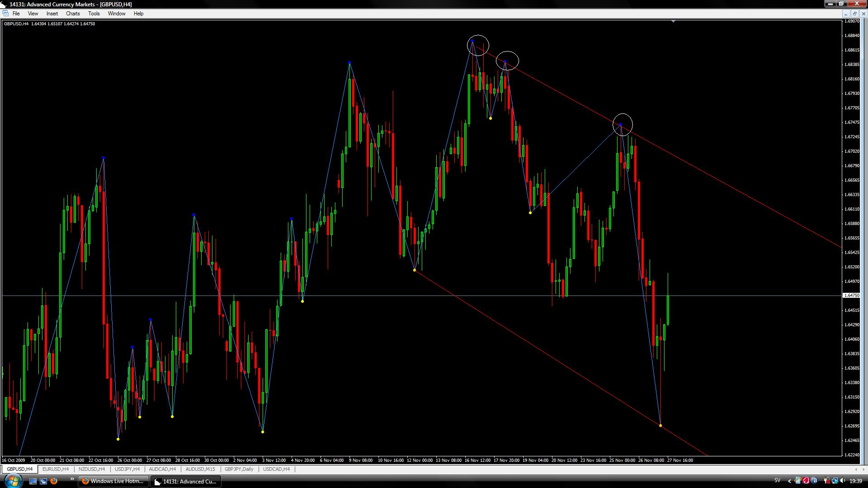Click the network connection tray icon

835,481
